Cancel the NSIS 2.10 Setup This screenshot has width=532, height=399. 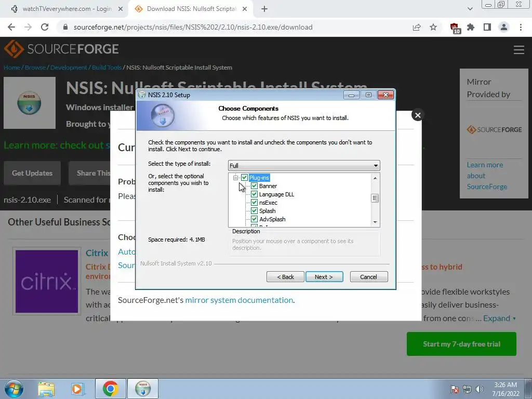[x=369, y=276]
